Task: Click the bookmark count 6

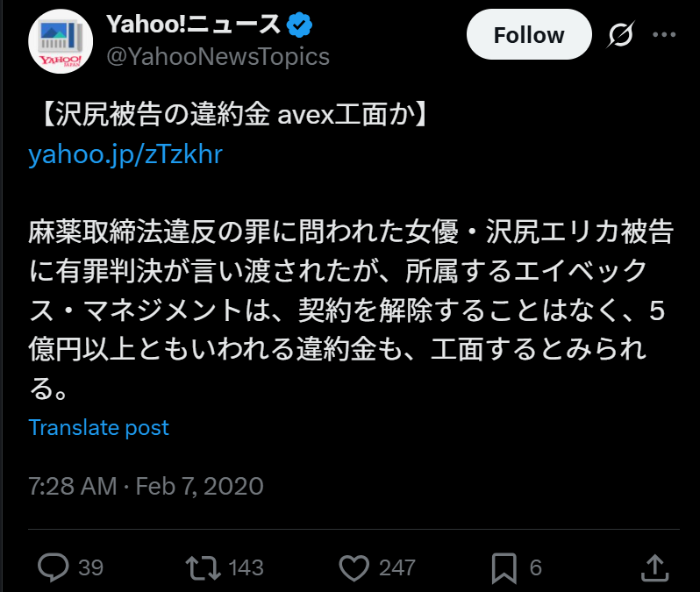Action: tap(536, 568)
